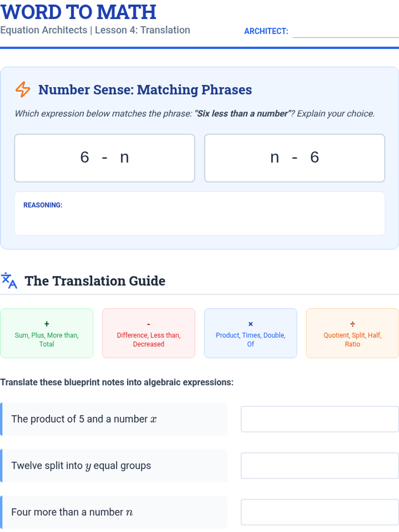Click inside the Reasoning text box
This screenshot has height=532, width=399.
coord(199,219)
